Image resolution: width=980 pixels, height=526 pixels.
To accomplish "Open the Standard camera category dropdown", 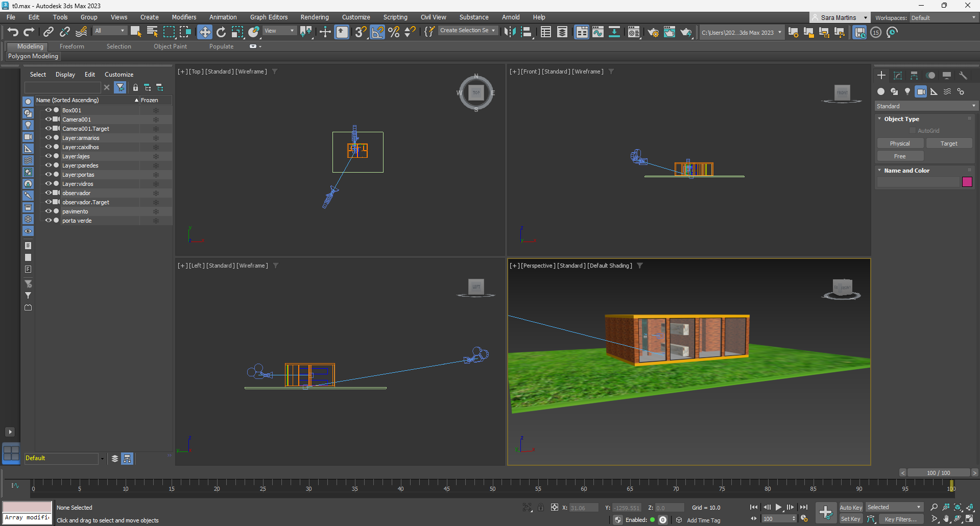I will point(925,106).
